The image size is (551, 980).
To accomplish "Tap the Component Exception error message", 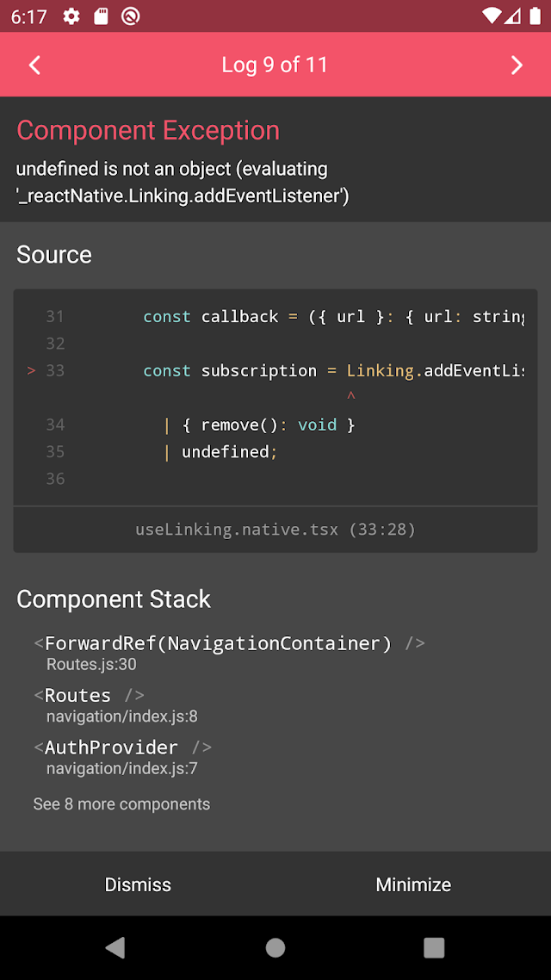I will click(x=182, y=183).
